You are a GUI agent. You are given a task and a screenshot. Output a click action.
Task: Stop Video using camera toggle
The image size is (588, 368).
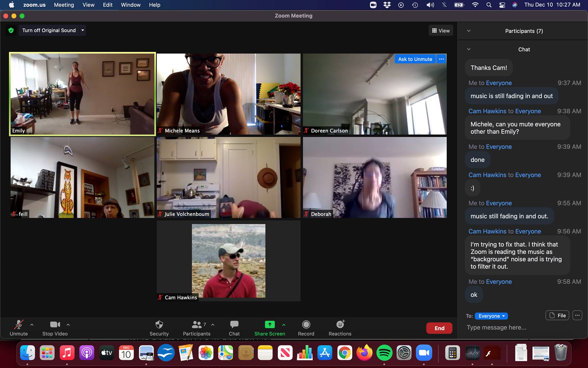pos(55,325)
